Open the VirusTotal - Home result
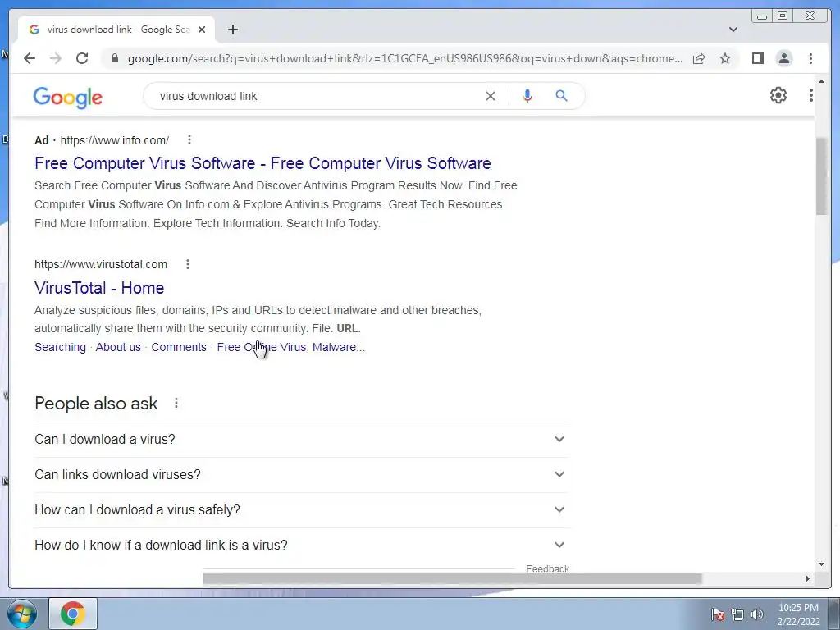 (x=99, y=288)
